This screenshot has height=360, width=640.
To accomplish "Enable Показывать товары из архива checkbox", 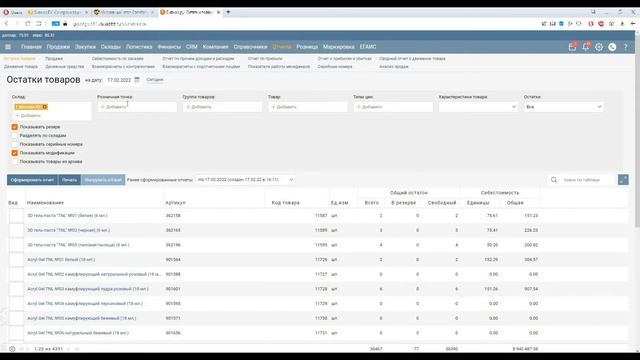I will 15,162.
